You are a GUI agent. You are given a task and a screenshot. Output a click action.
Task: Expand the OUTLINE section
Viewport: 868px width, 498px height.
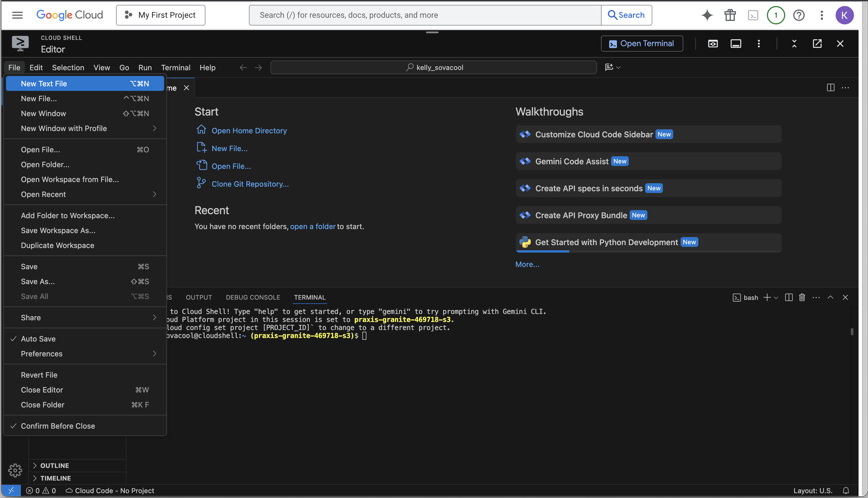tap(54, 466)
